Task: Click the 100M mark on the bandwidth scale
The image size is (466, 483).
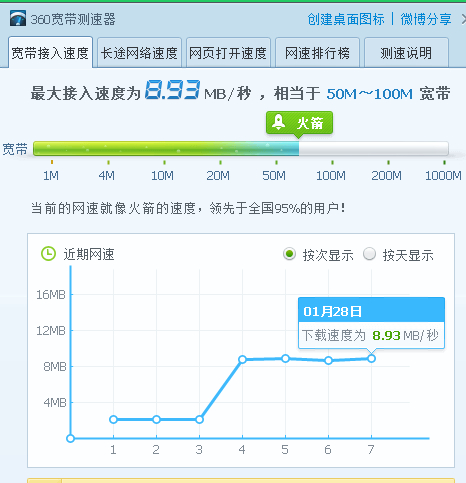Action: (x=331, y=175)
